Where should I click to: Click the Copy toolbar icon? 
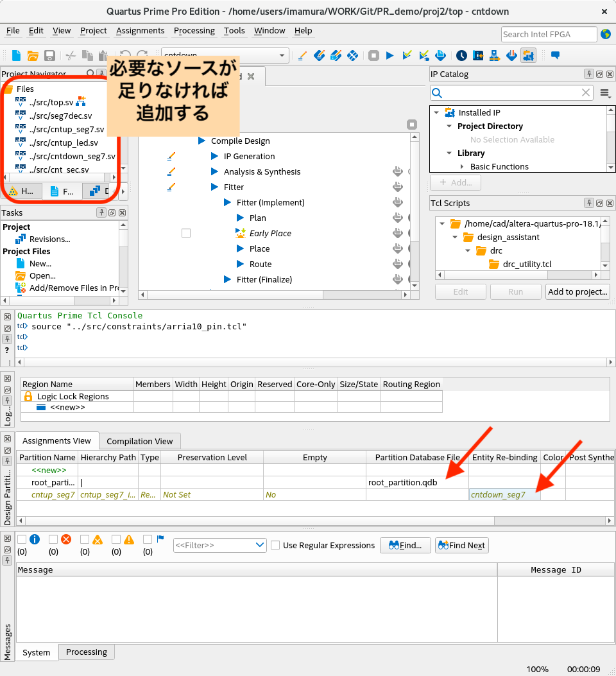point(87,55)
